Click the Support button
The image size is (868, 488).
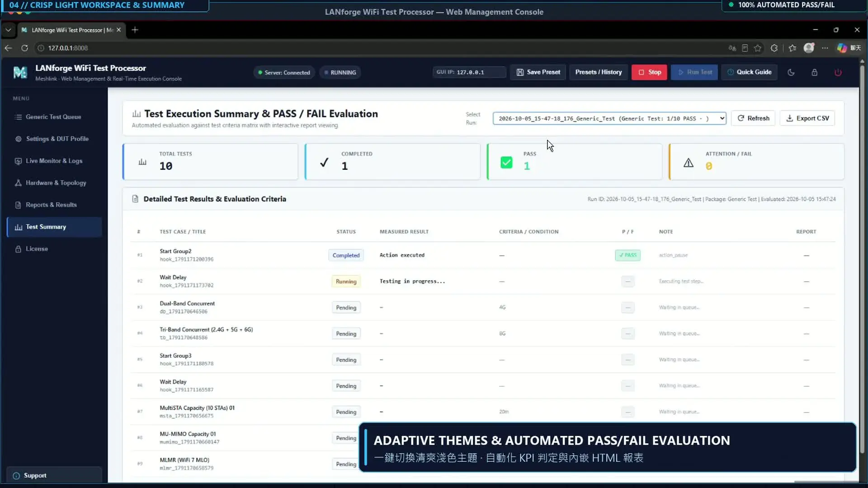coord(54,475)
